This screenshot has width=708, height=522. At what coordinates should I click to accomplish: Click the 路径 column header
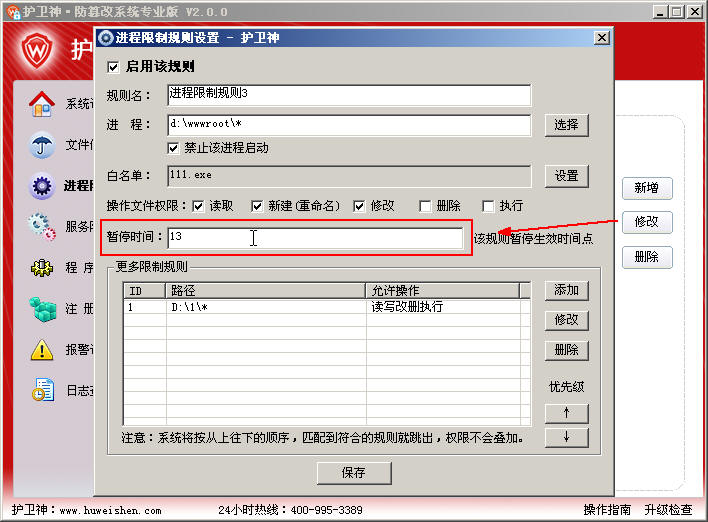[x=266, y=291]
